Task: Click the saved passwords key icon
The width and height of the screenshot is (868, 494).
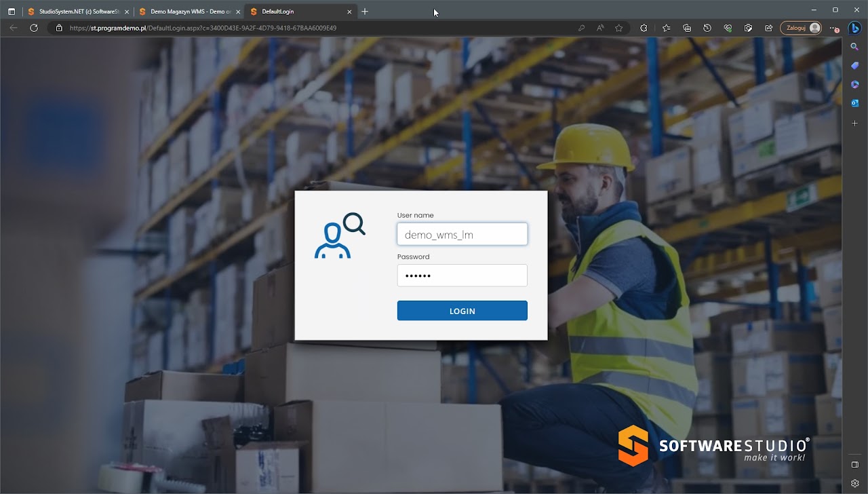Action: pyautogui.click(x=582, y=28)
